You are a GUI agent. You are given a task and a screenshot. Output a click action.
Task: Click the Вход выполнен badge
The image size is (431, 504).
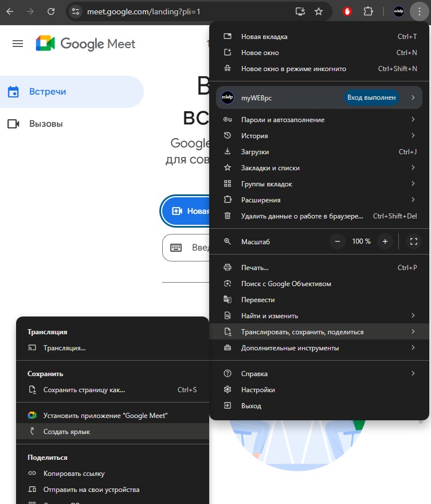point(371,97)
